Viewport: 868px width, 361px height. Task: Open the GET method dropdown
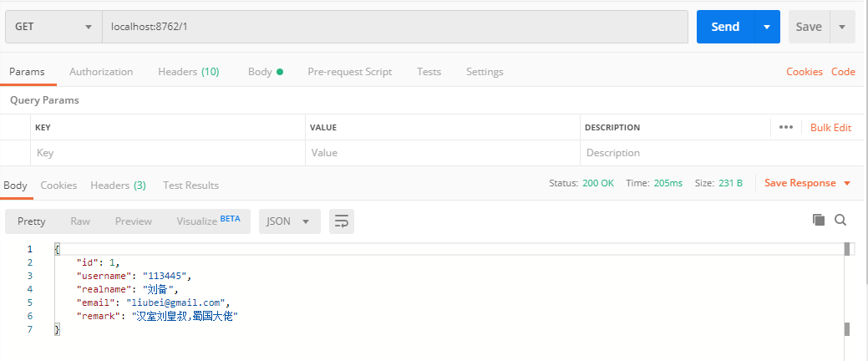(x=53, y=27)
